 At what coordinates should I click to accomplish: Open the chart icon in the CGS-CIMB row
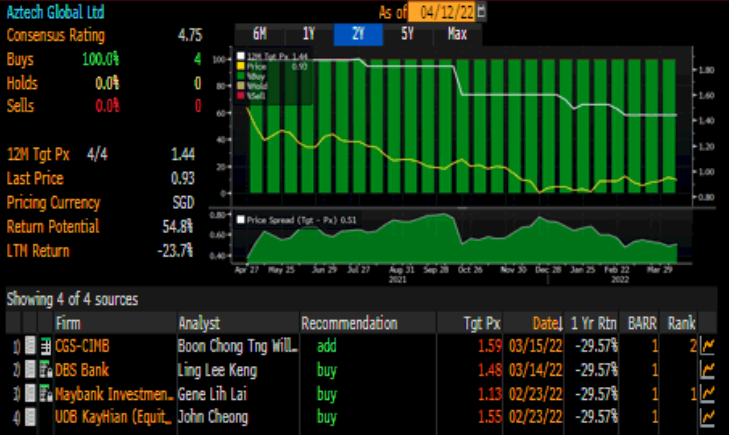coord(708,346)
